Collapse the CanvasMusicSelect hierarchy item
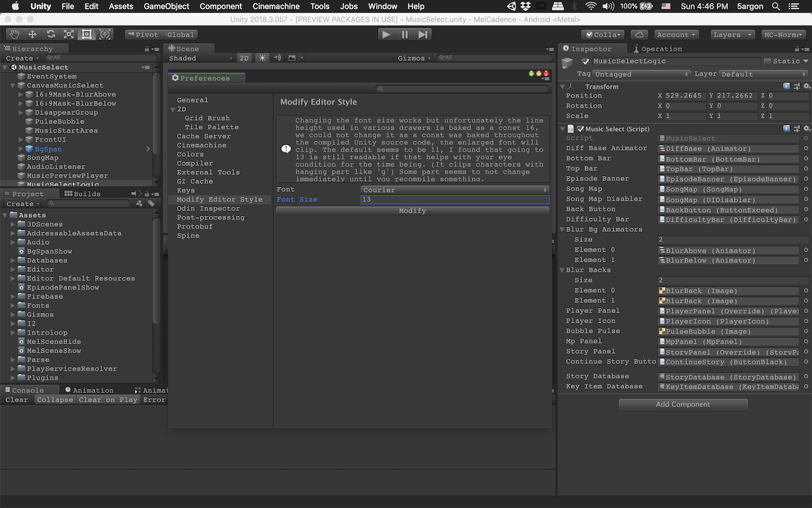 click(13, 85)
